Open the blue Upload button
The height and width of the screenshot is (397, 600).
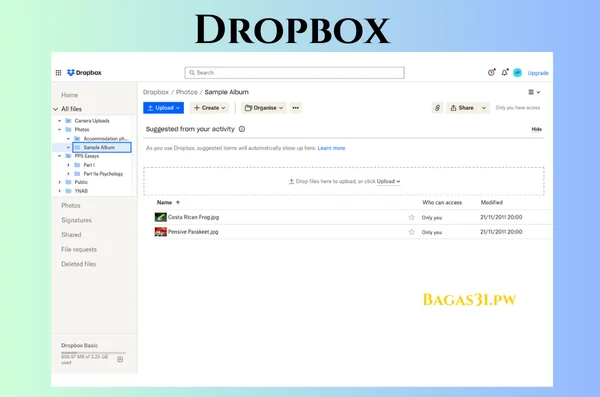point(163,108)
